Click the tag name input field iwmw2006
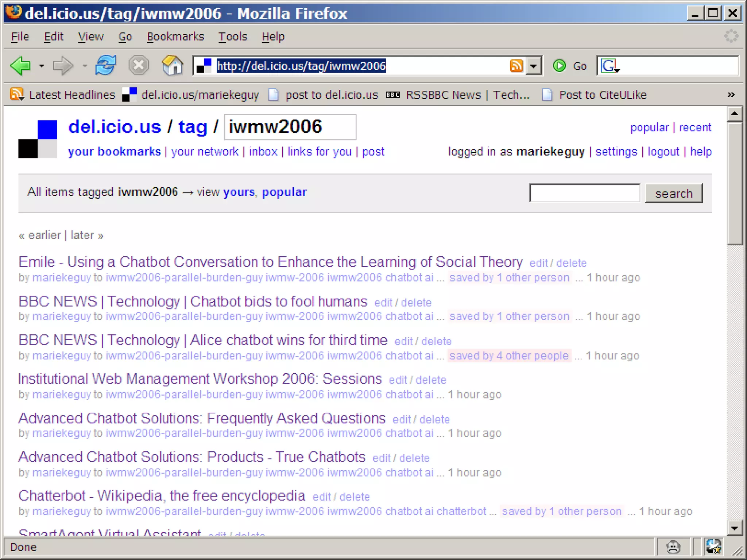This screenshot has width=747, height=560. (290, 127)
